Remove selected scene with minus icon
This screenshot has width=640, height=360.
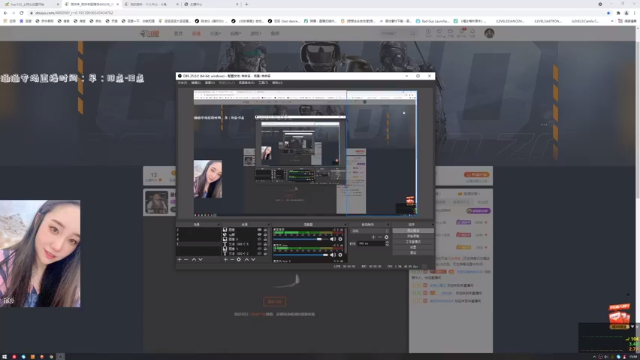[x=186, y=260]
